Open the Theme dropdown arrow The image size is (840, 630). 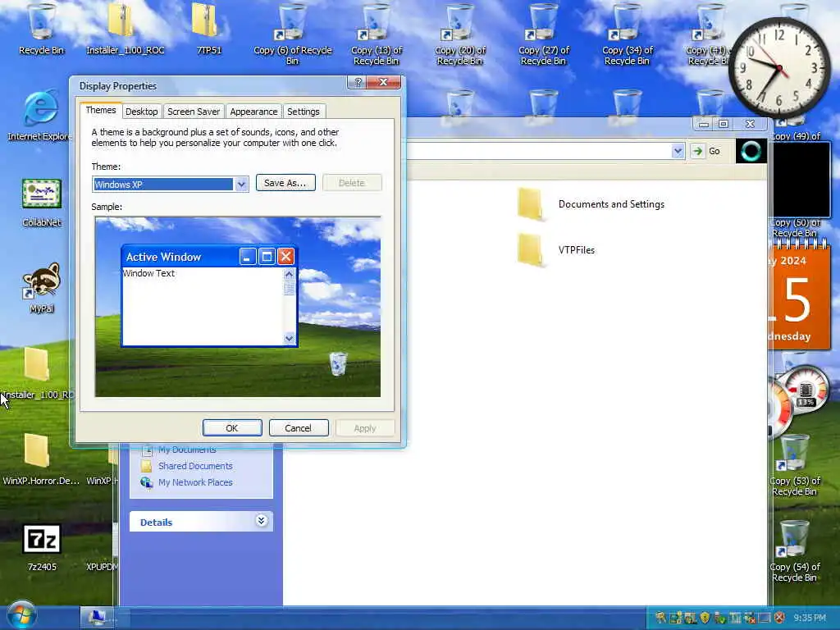pyautogui.click(x=241, y=185)
